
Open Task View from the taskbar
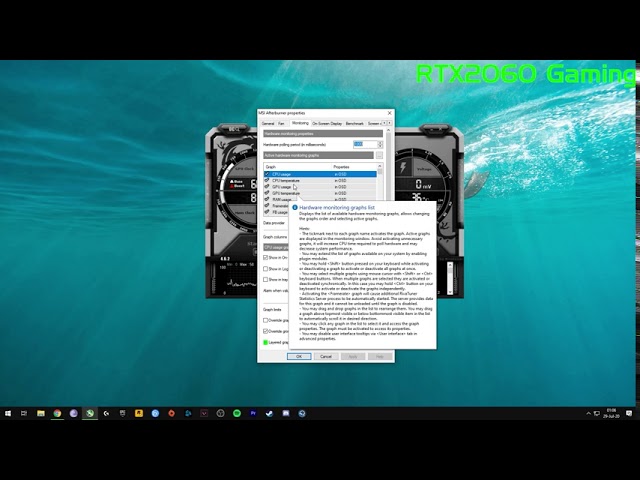click(24, 413)
